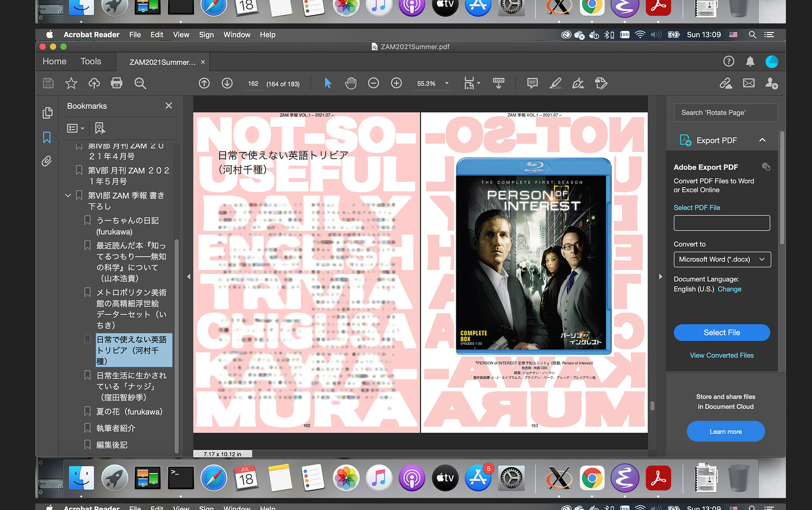
Task: Collapse 第VI部 ZAM 季報 bookmark group
Action: pyautogui.click(x=68, y=195)
